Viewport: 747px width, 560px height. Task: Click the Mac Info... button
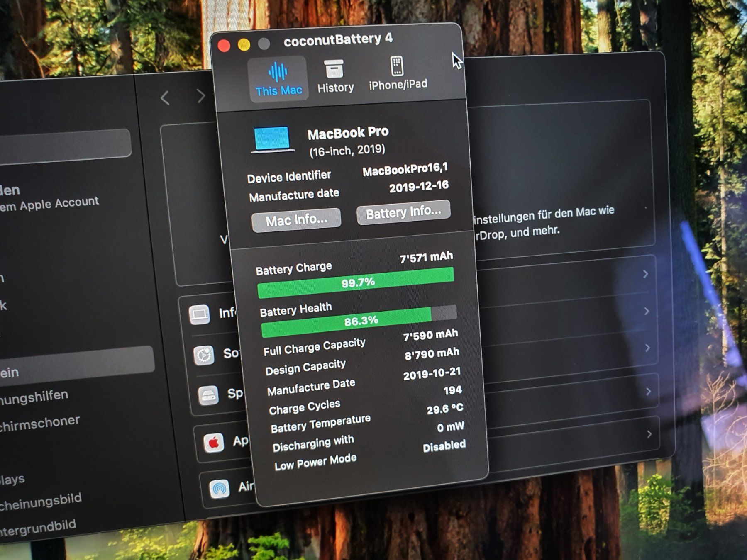(x=296, y=220)
